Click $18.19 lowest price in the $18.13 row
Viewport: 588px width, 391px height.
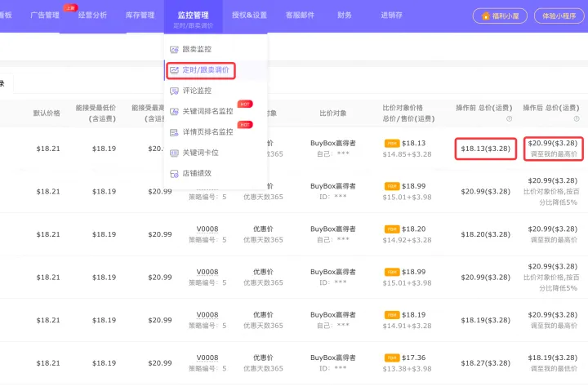coord(104,149)
